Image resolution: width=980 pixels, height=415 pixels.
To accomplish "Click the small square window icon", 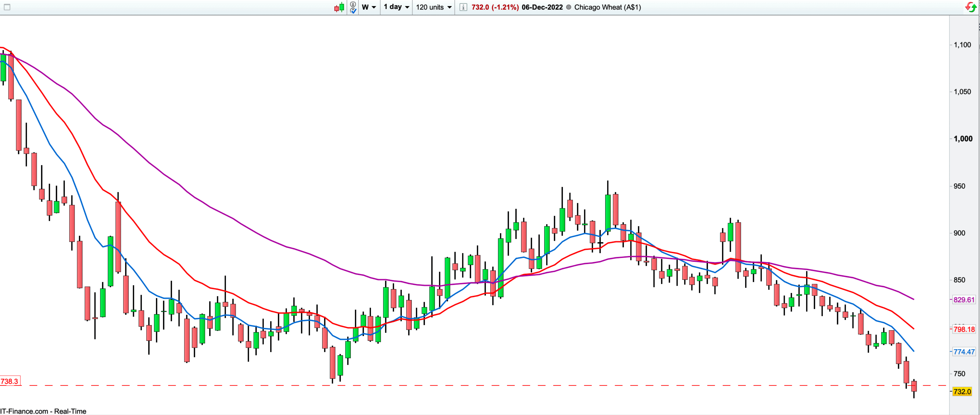I will point(7,7).
